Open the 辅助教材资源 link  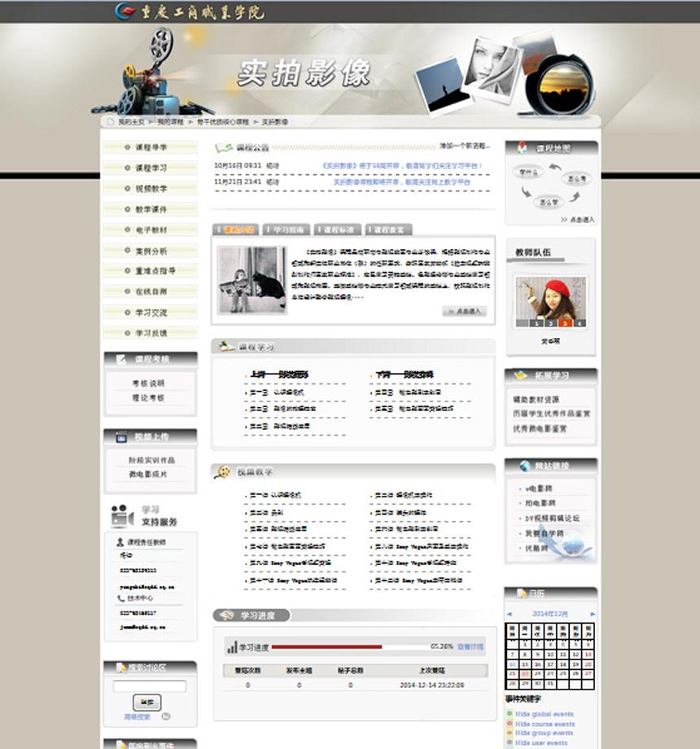point(536,400)
